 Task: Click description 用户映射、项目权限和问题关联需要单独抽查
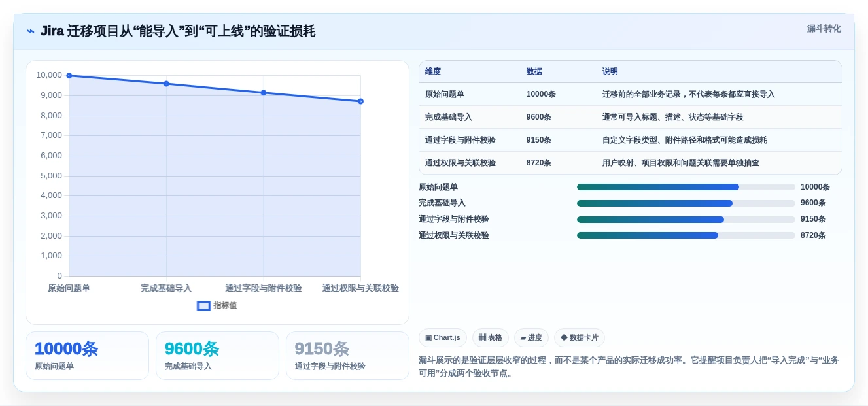[681, 163]
